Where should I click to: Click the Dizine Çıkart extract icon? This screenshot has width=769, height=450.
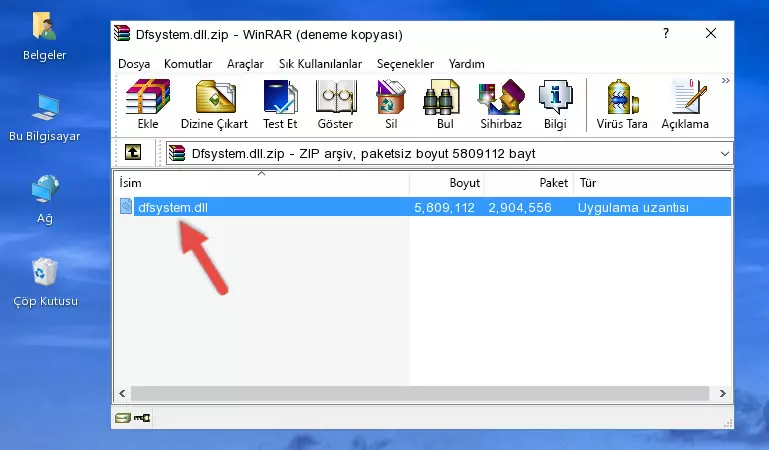coord(215,97)
